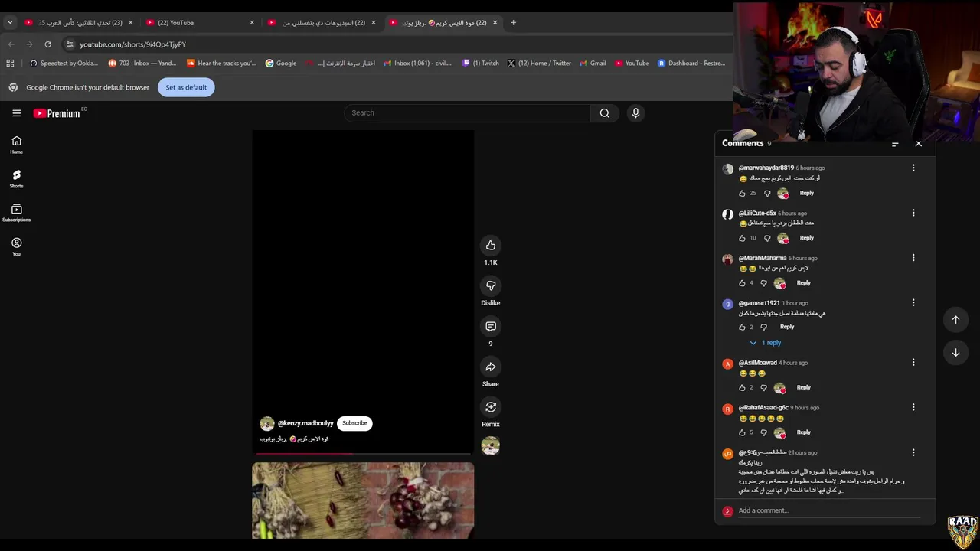Like @gameart1921's comment

coord(742,327)
